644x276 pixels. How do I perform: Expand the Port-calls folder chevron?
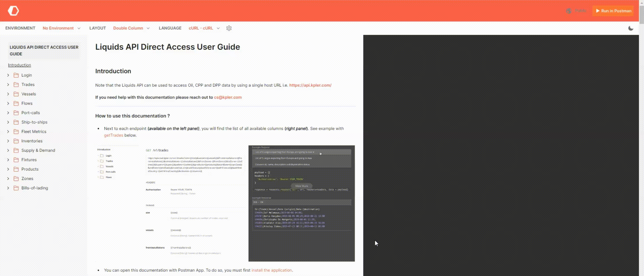tap(8, 113)
